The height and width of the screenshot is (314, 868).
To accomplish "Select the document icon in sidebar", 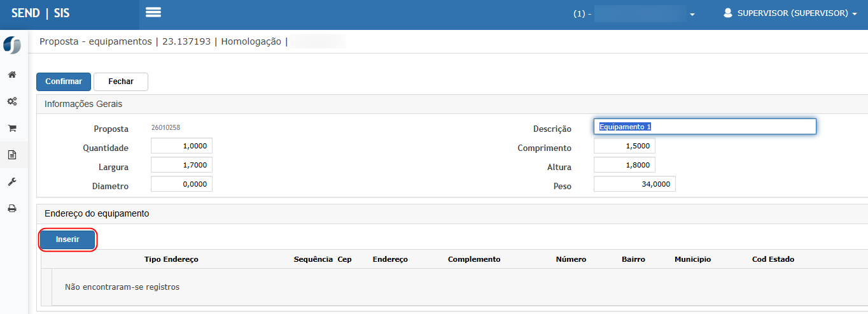I will tap(12, 155).
